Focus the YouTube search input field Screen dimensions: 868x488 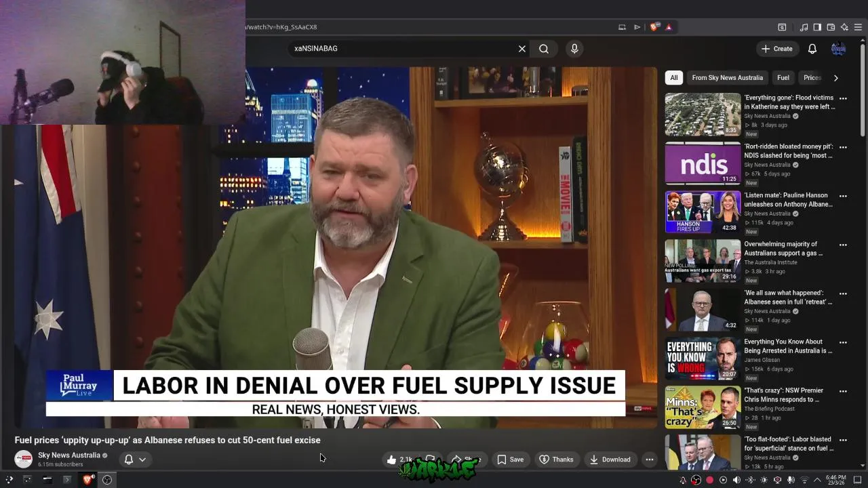403,49
